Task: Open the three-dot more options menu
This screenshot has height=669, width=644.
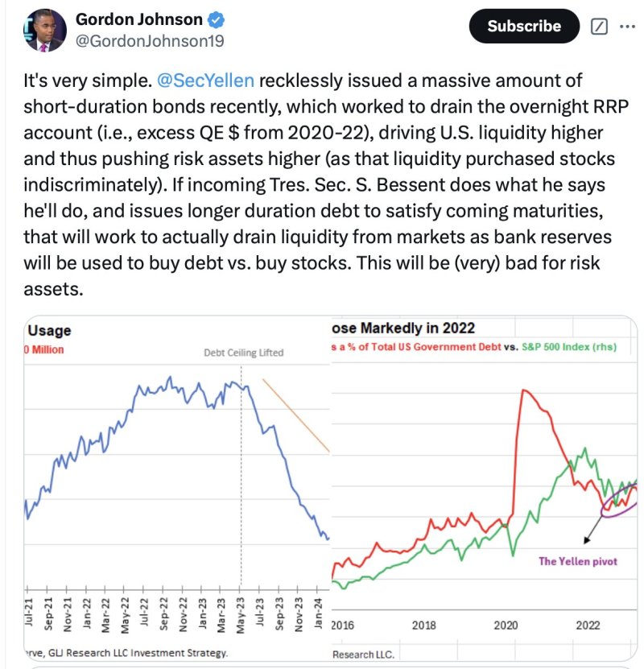Action: tap(626, 26)
